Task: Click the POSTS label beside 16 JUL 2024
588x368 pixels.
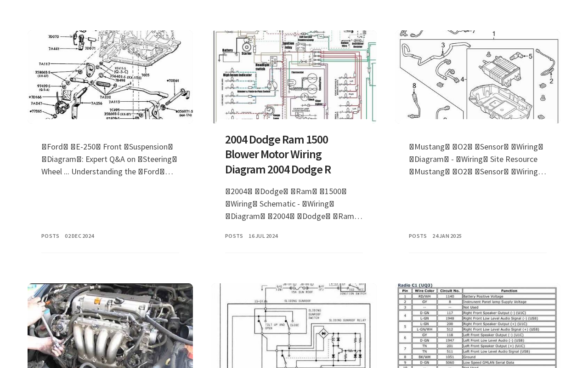Action: tap(234, 236)
